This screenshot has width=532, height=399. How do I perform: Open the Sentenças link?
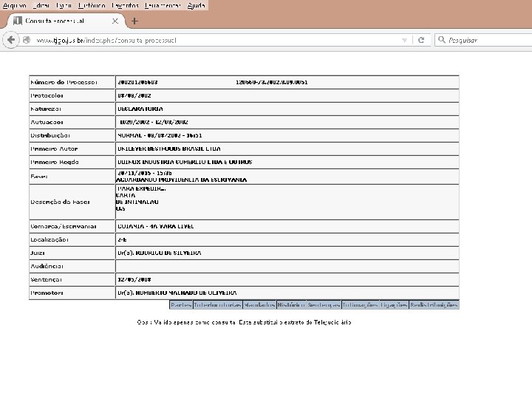(x=324, y=304)
